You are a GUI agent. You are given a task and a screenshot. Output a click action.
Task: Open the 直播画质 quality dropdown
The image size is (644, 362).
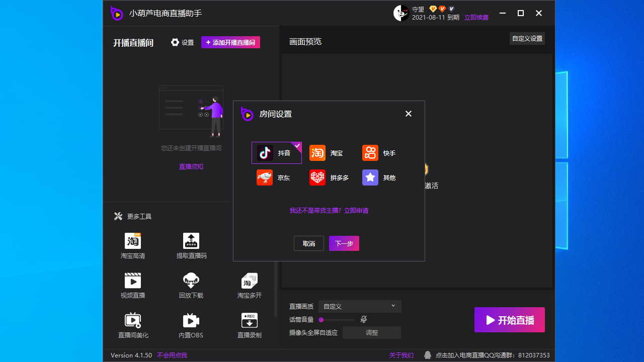click(x=359, y=306)
